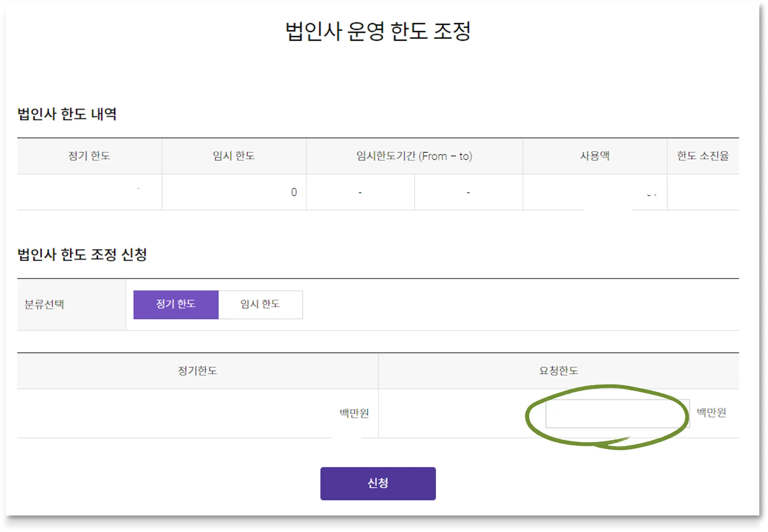
Task: Click the 법인사 한도 조정 신청 section heading
Action: tap(82, 255)
